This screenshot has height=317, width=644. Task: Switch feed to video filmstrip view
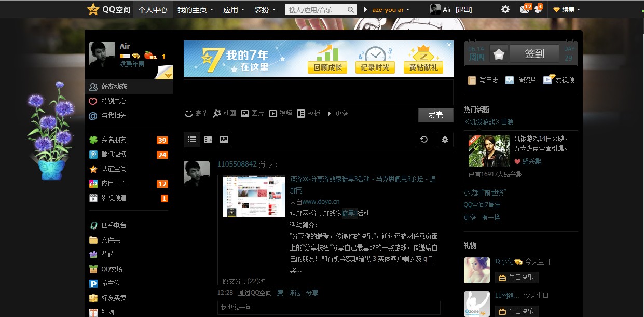coord(208,139)
